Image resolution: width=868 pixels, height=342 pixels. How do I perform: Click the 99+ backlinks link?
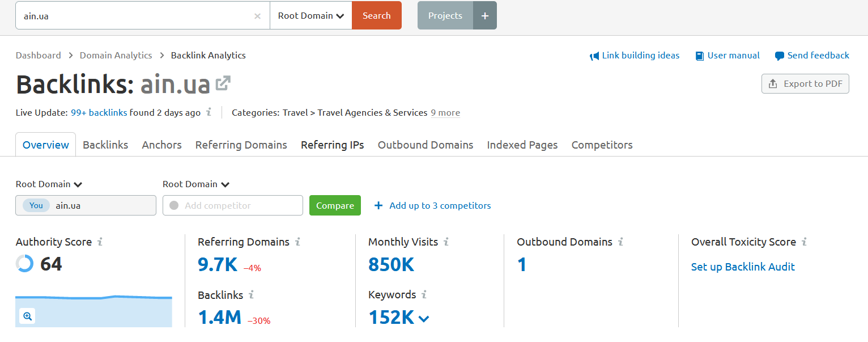click(99, 112)
